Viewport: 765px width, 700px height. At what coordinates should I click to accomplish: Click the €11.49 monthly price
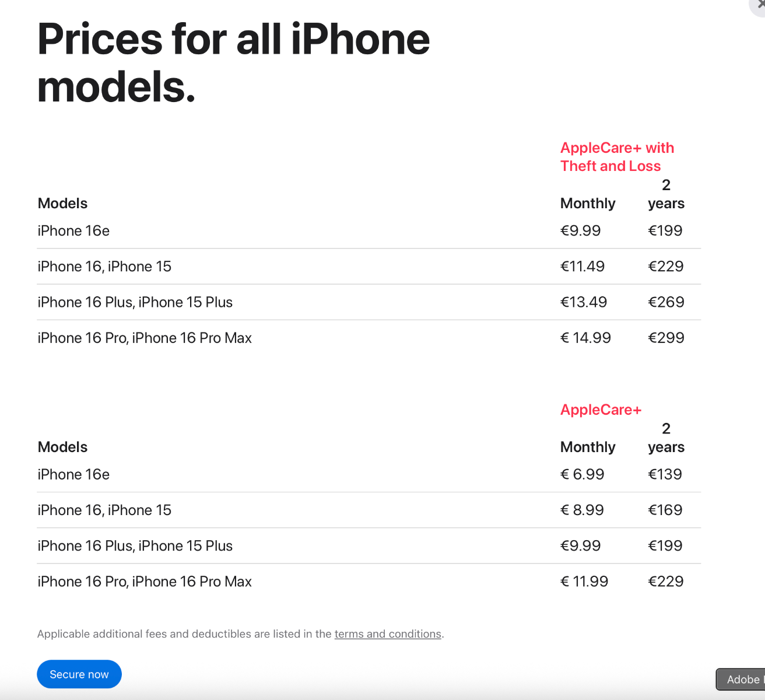click(x=582, y=267)
